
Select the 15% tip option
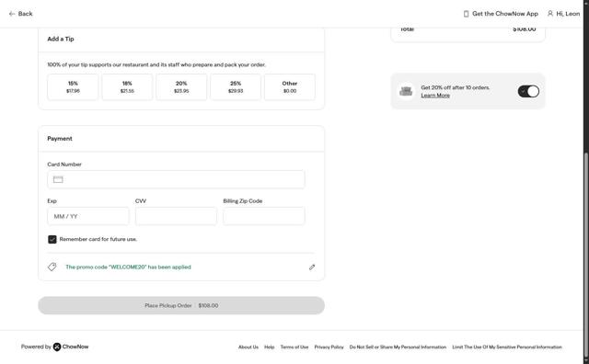coord(73,87)
